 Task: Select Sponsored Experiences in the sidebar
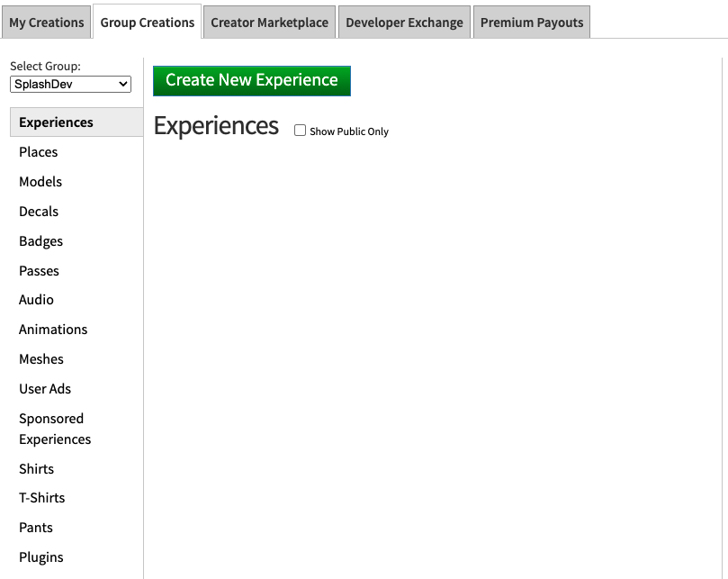tap(54, 429)
